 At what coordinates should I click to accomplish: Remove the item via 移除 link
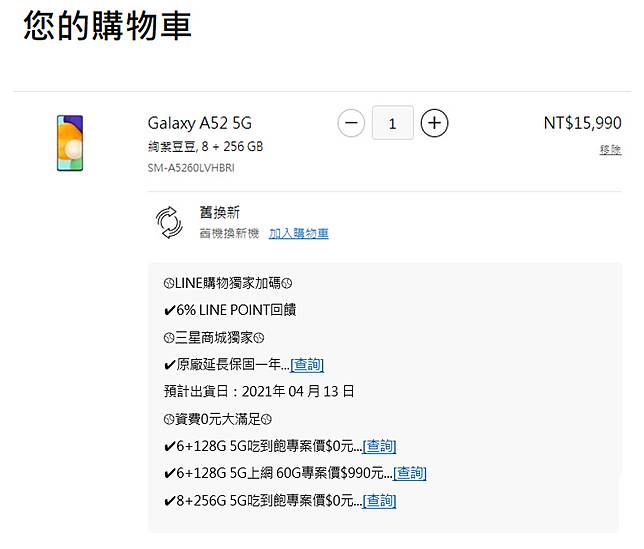610,150
